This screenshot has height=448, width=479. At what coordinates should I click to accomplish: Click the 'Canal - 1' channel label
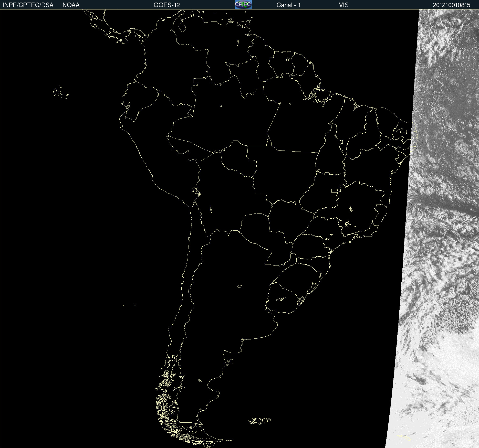[x=289, y=5]
